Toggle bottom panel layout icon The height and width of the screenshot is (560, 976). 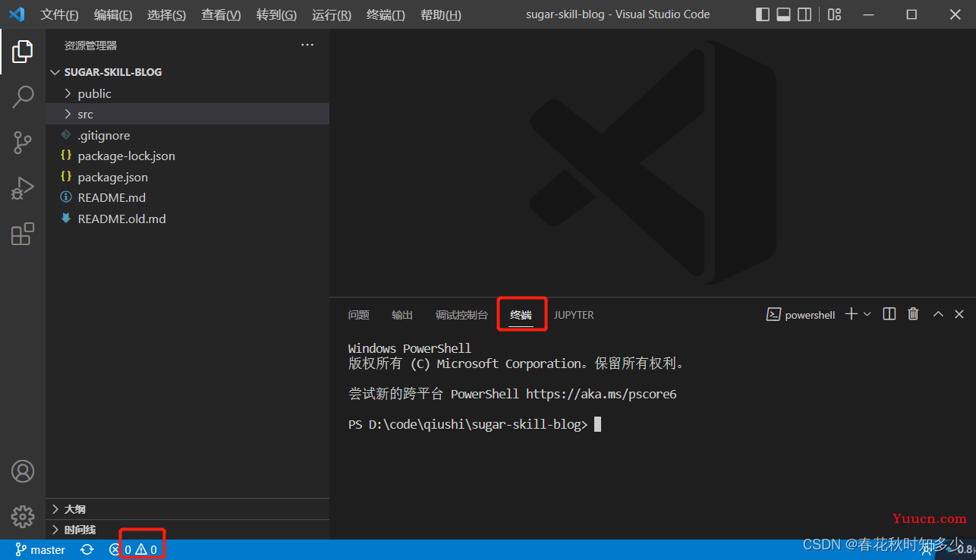click(784, 14)
